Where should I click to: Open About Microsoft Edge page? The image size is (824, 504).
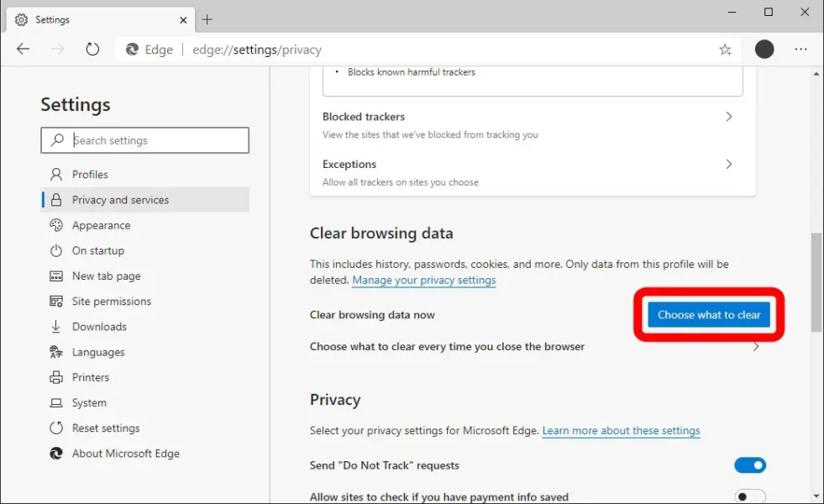(145, 454)
